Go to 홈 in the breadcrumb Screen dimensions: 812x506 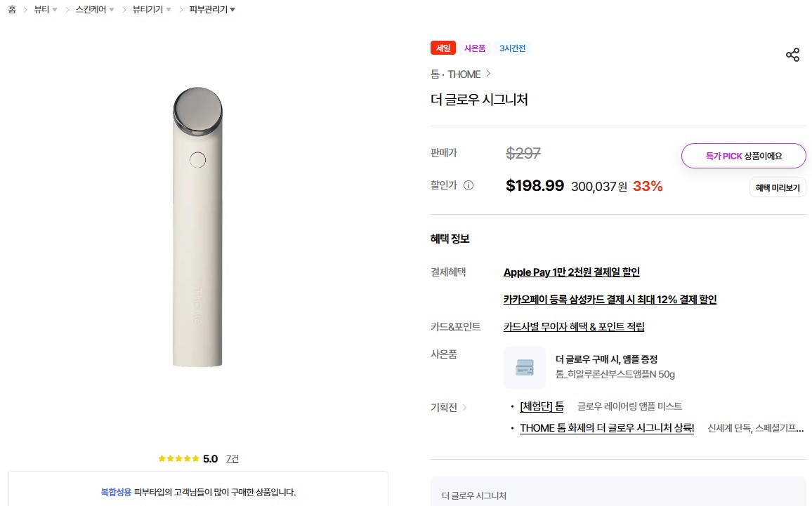[x=12, y=10]
